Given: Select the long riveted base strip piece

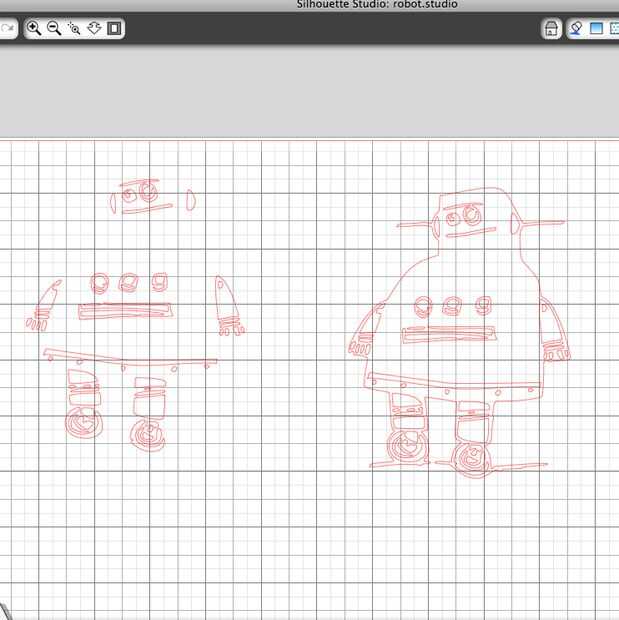Looking at the screenshot, I should [x=130, y=360].
